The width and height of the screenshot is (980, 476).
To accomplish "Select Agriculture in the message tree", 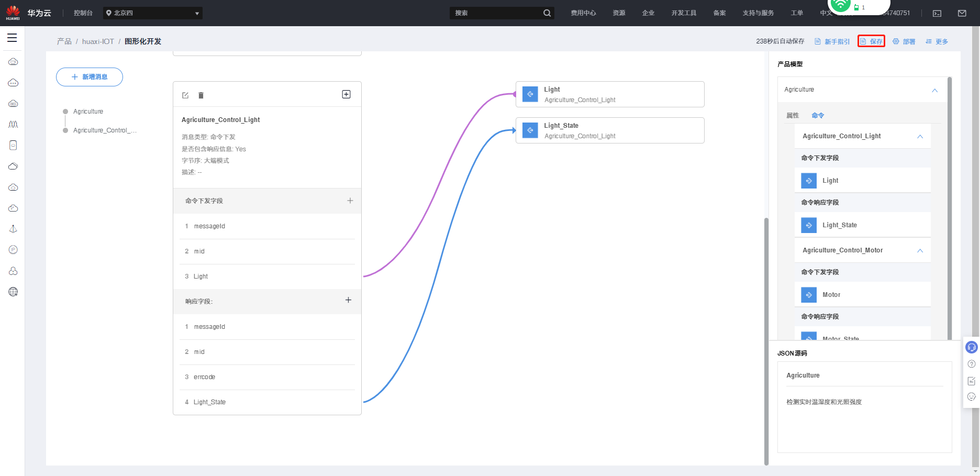I will [x=88, y=112].
